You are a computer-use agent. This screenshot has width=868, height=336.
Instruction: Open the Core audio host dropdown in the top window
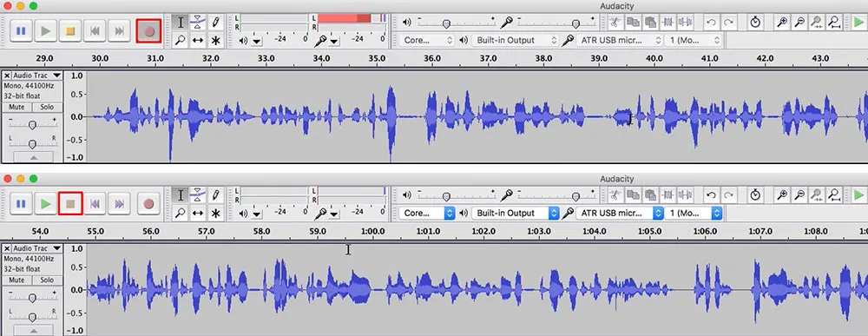pyautogui.click(x=427, y=41)
